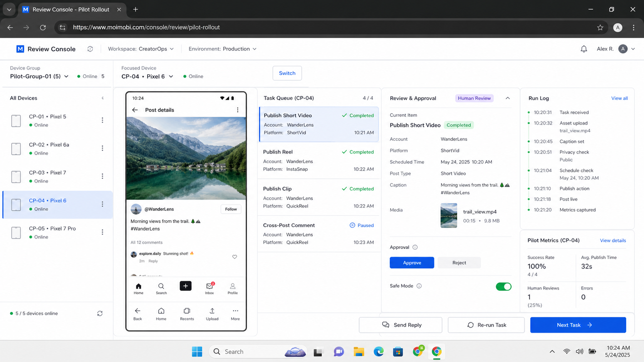The image size is (644, 362).
Task: Click the device Home control
Action: (161, 314)
